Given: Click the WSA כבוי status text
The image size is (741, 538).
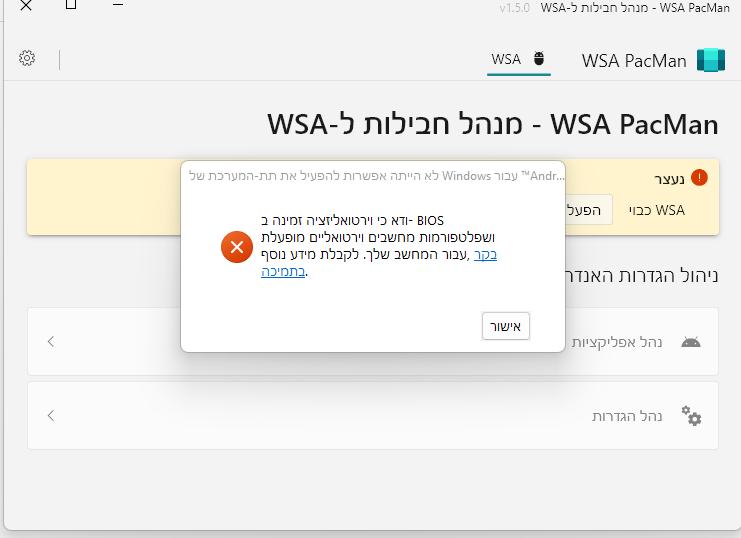Looking at the screenshot, I should (x=656, y=209).
